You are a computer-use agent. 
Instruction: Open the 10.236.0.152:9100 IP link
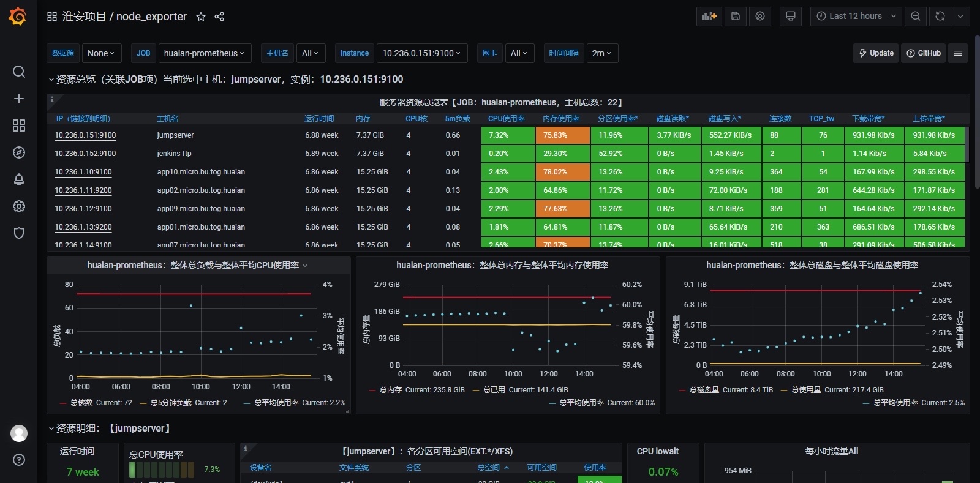[85, 154]
